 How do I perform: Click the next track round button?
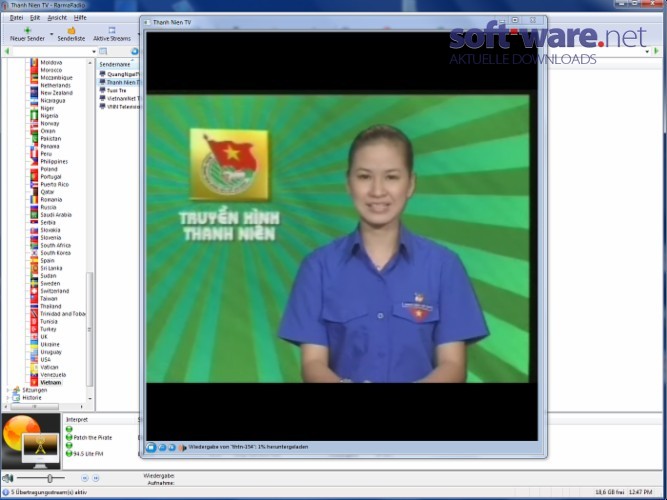point(96,478)
